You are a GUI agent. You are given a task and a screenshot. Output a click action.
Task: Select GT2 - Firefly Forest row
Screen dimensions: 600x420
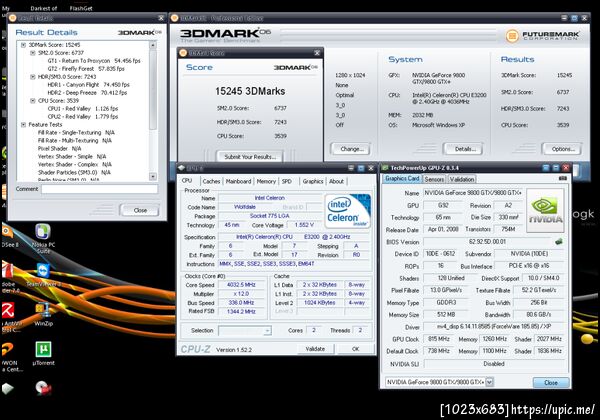coord(86,69)
